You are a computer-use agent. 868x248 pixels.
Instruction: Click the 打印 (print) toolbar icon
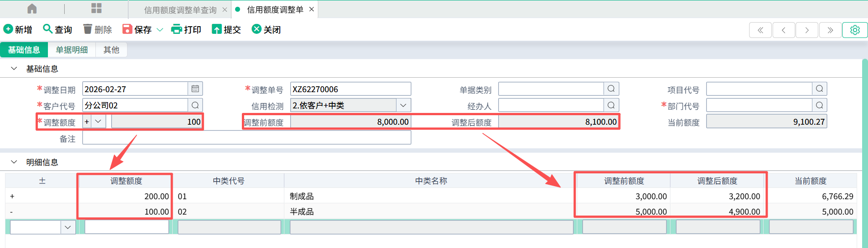coord(176,29)
